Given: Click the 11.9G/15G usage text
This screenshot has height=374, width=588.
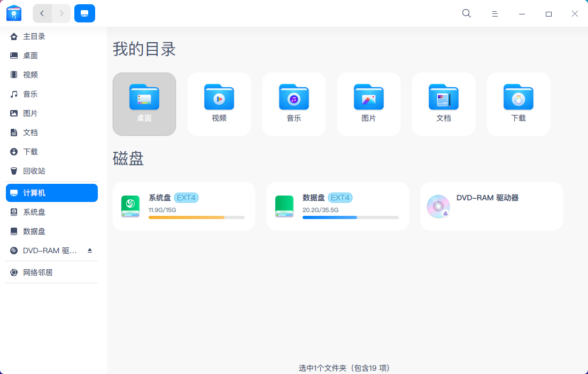Looking at the screenshot, I should pyautogui.click(x=163, y=210).
